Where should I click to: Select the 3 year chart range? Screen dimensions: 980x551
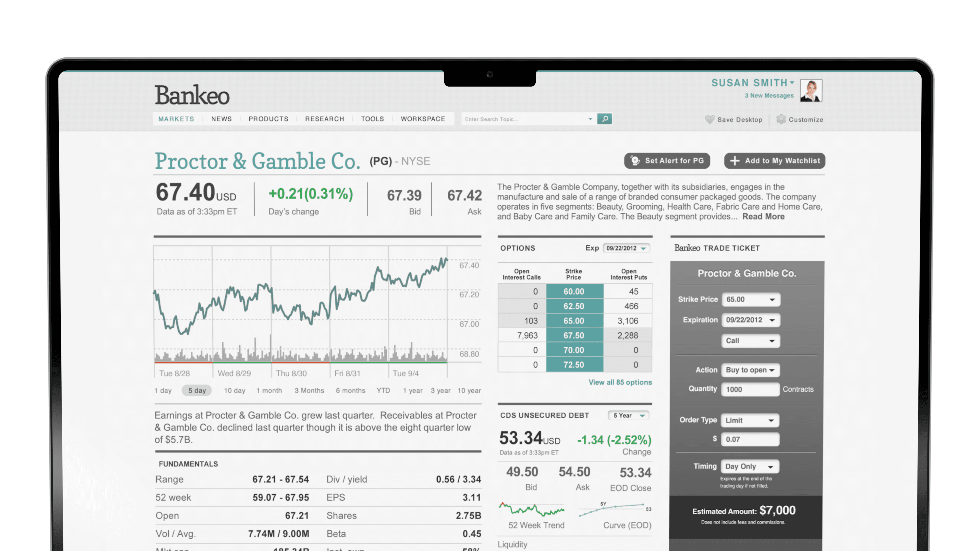[440, 391]
